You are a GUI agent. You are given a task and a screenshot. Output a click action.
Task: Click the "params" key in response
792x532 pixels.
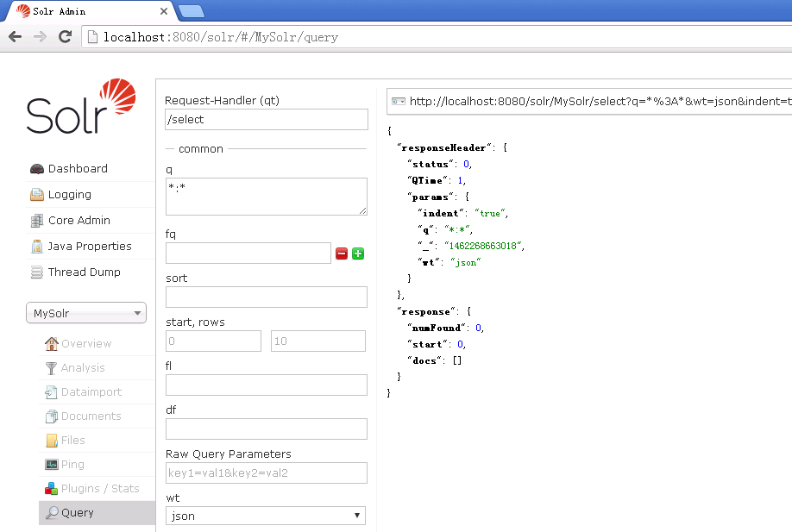tap(431, 197)
